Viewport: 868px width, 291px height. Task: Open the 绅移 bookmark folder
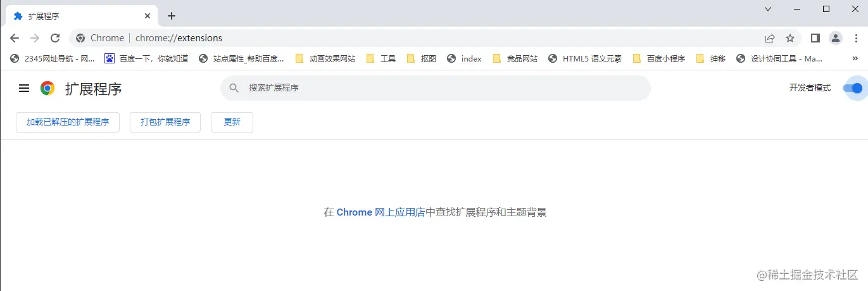point(711,58)
